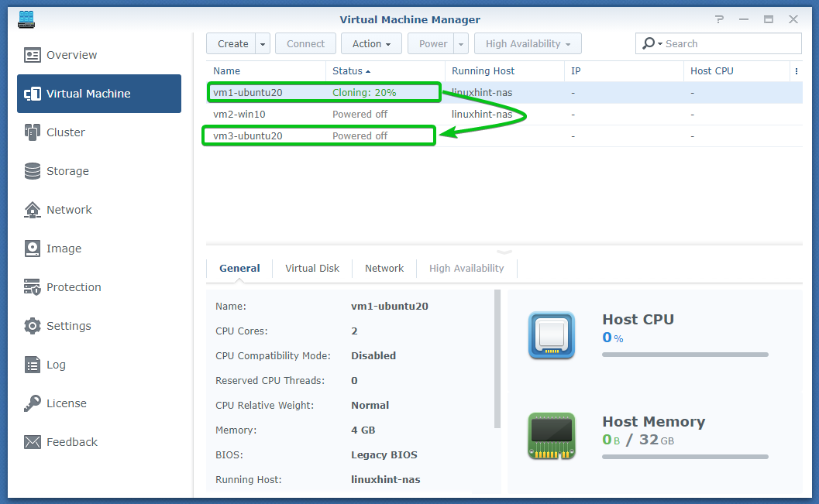This screenshot has height=504, width=819.
Task: Open the Settings gear icon
Action: tap(33, 326)
